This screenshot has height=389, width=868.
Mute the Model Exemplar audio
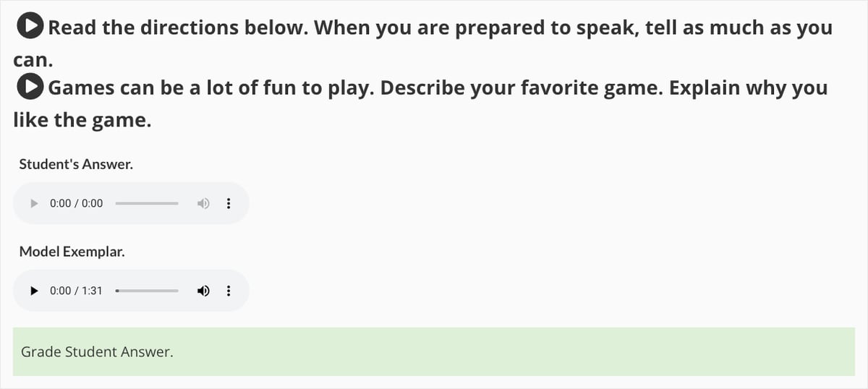(x=203, y=291)
